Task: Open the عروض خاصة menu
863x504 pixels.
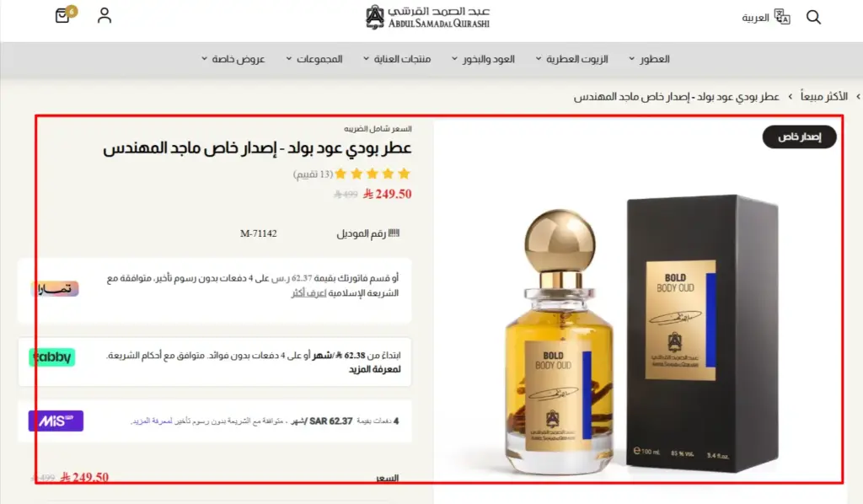Action: click(233, 59)
